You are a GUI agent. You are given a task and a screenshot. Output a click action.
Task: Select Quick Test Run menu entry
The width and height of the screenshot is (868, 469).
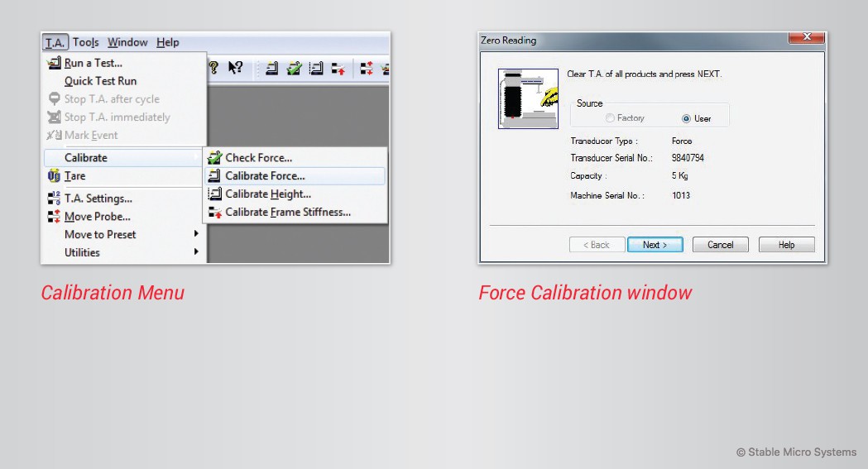[125, 81]
